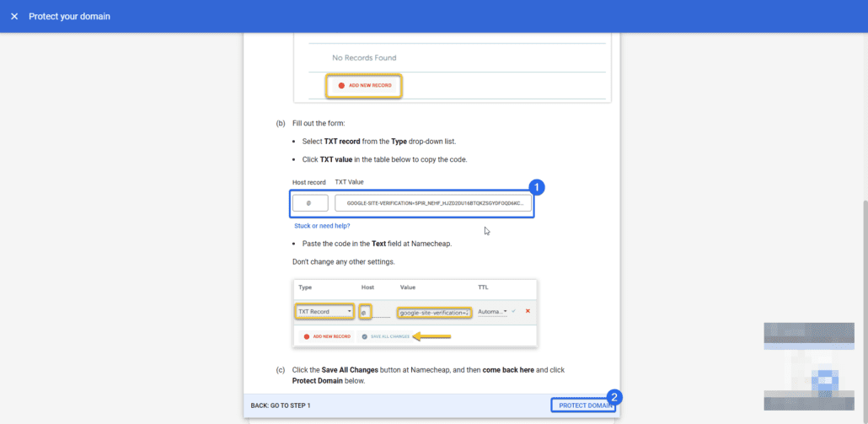Image resolution: width=868 pixels, height=424 pixels.
Task: Copy the TXT Value google-site-verification code
Action: pyautogui.click(x=433, y=202)
